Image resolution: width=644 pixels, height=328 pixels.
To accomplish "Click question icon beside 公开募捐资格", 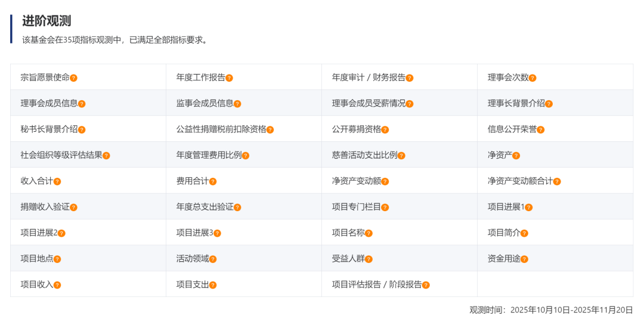I will click(x=385, y=130).
